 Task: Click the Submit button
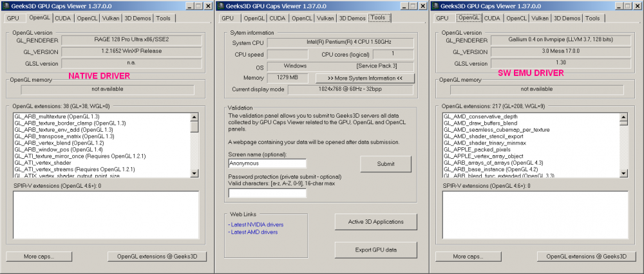click(386, 164)
